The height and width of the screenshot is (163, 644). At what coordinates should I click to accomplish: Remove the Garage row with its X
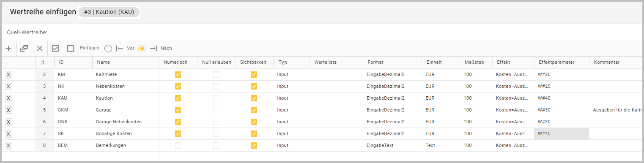[9, 110]
